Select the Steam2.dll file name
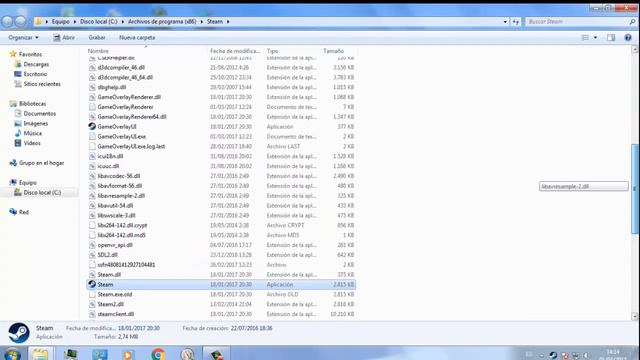 [x=111, y=304]
